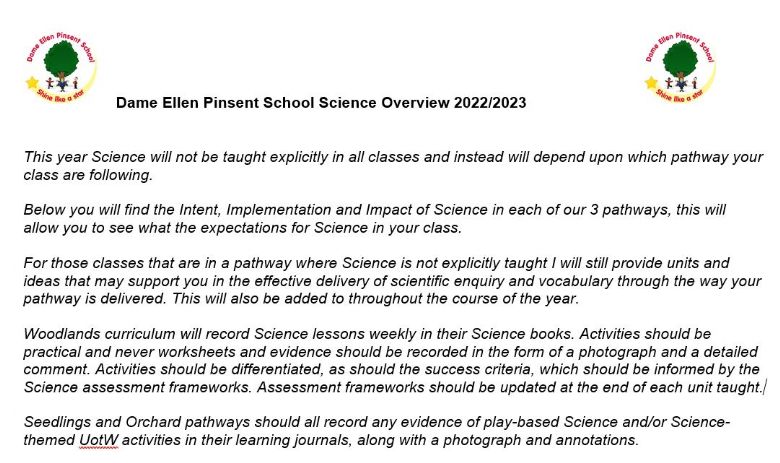Click the green tree in left logo
The height and width of the screenshot is (463, 780).
[62, 59]
